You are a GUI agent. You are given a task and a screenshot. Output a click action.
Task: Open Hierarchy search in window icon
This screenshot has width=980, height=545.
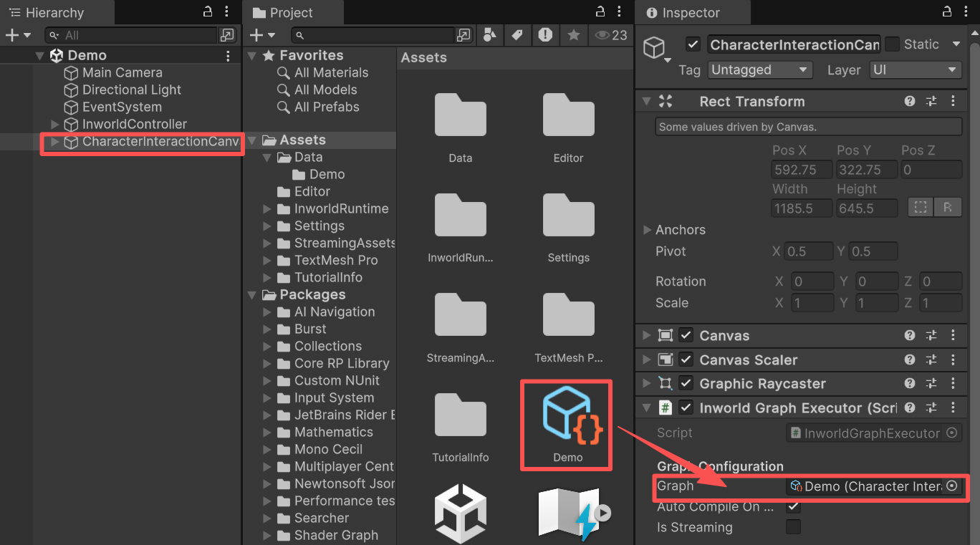pos(227,35)
